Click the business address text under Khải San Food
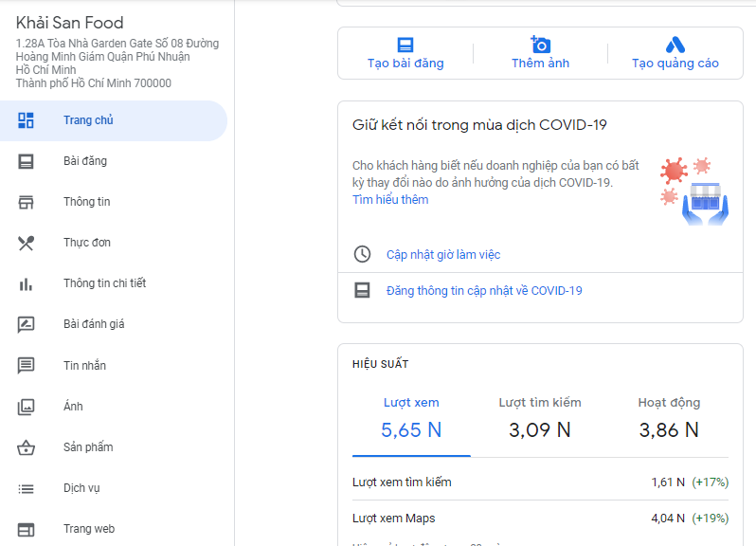This screenshot has width=756, height=546. [117, 64]
